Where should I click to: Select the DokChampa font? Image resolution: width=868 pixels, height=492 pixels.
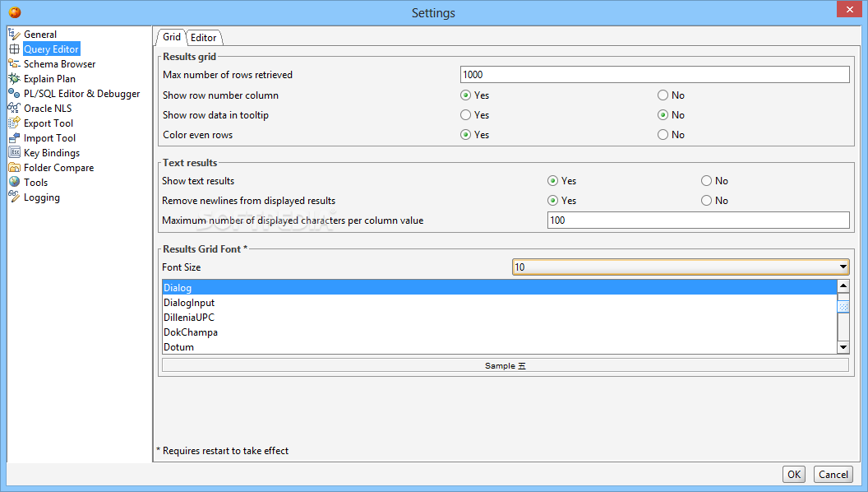click(499, 332)
